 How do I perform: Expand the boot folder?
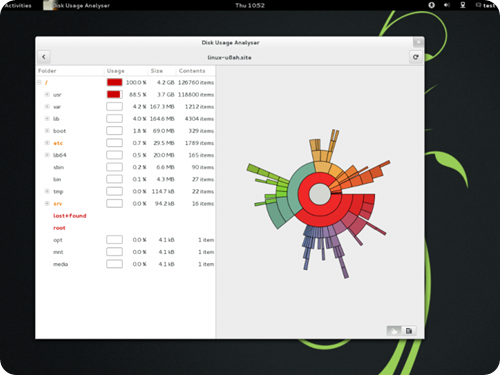coord(47,131)
